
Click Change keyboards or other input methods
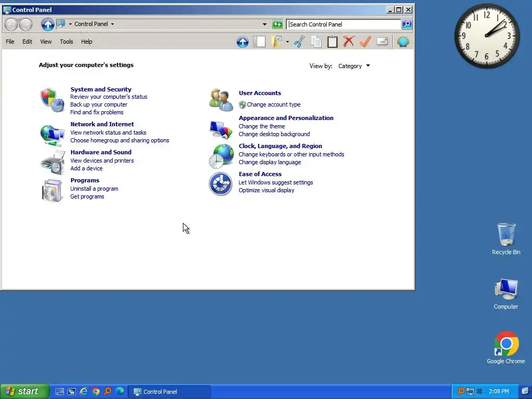pyautogui.click(x=291, y=154)
